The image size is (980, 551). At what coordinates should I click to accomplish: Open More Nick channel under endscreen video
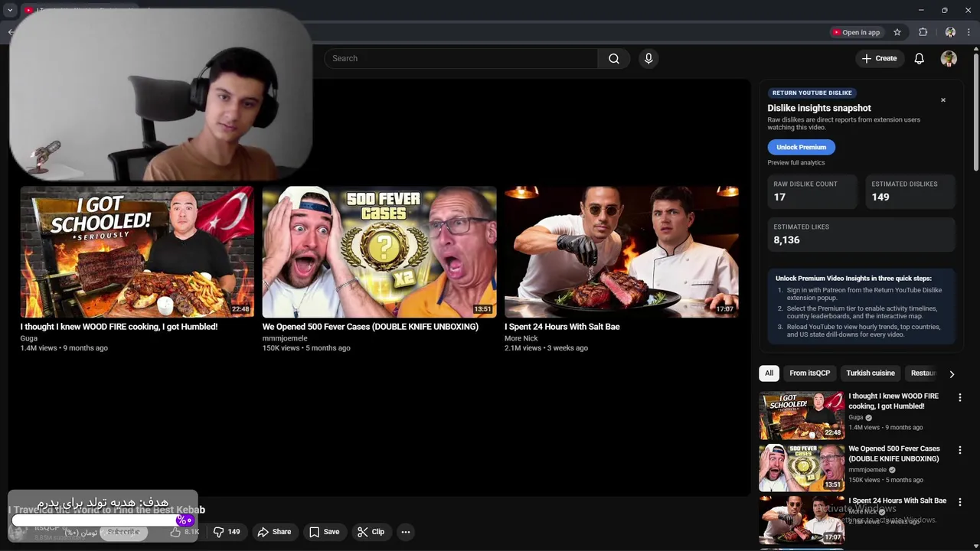pos(521,338)
